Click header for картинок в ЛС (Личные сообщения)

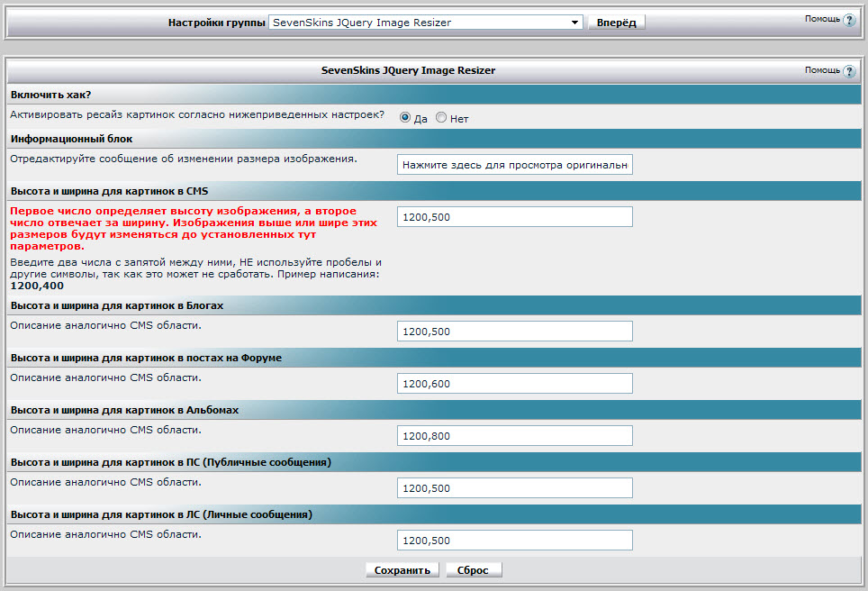click(435, 514)
